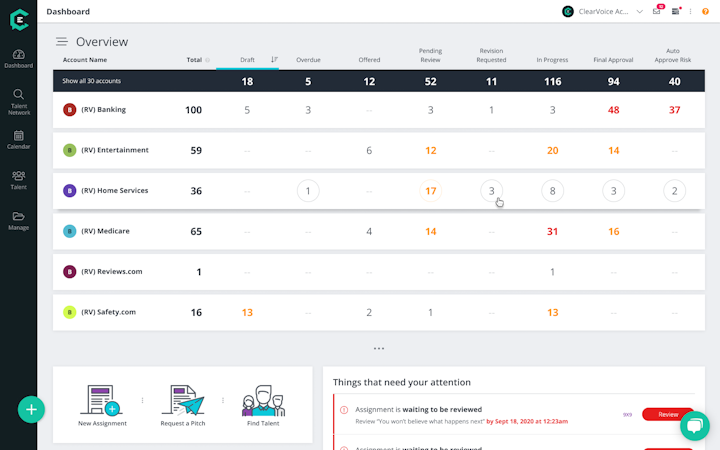720x450 pixels.
Task: Click Banking Final Approval count 48
Action: (613, 110)
